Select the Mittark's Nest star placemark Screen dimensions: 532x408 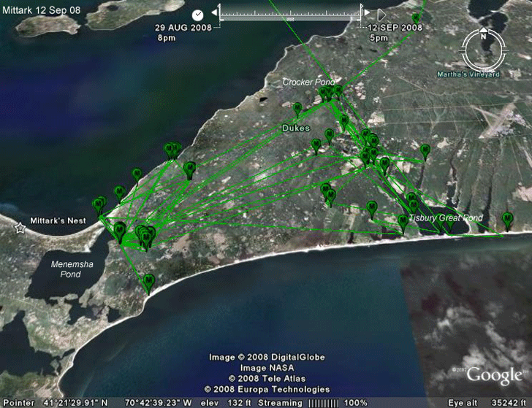point(20,228)
